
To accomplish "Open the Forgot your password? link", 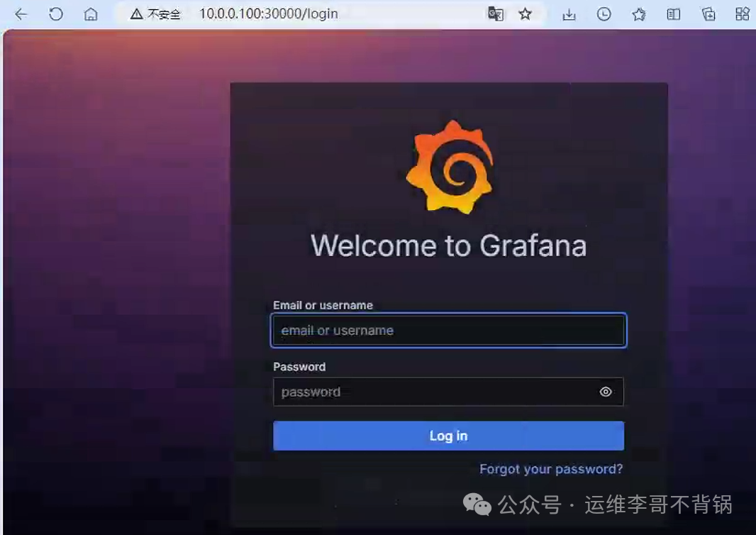I will [551, 469].
